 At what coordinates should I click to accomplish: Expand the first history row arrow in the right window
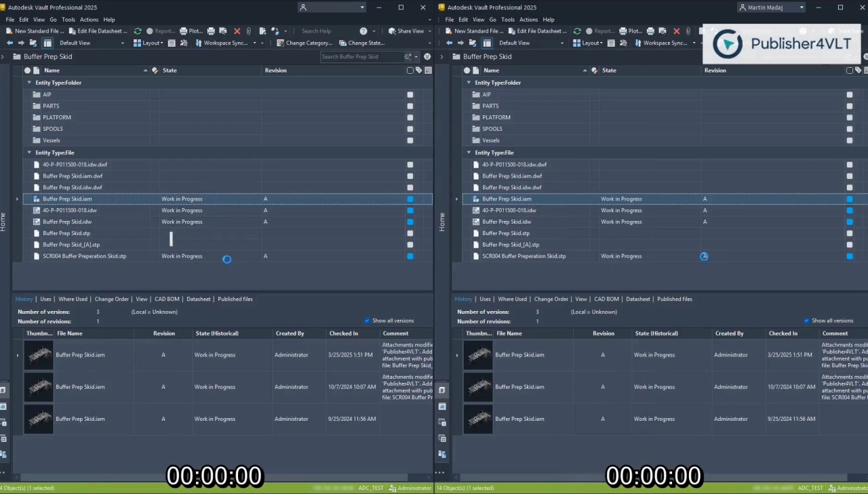click(456, 355)
